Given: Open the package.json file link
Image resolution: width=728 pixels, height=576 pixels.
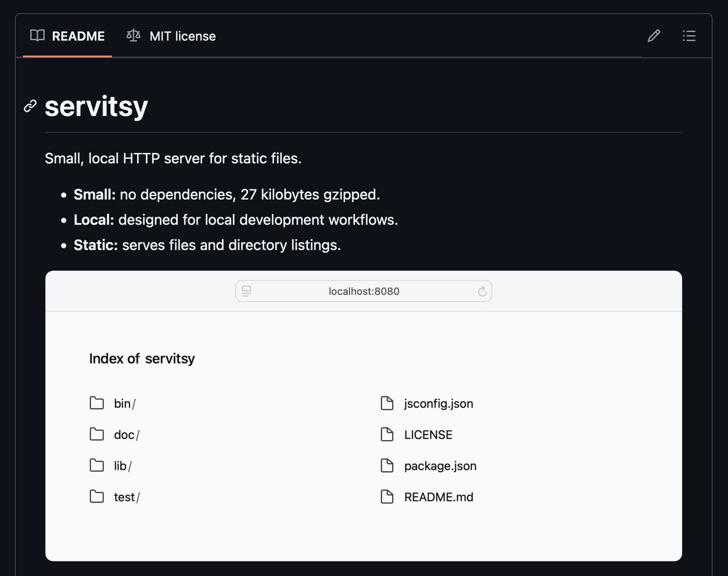Looking at the screenshot, I should coord(440,466).
